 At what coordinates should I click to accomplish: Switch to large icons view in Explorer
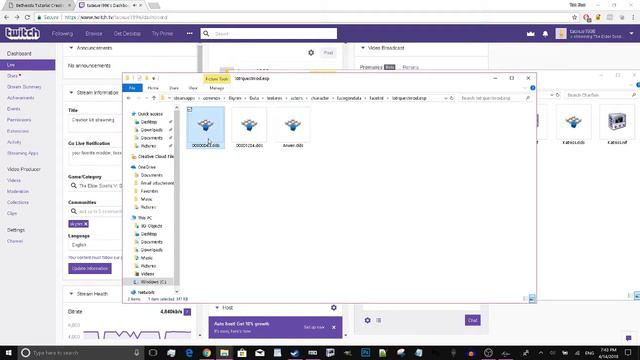[532, 299]
